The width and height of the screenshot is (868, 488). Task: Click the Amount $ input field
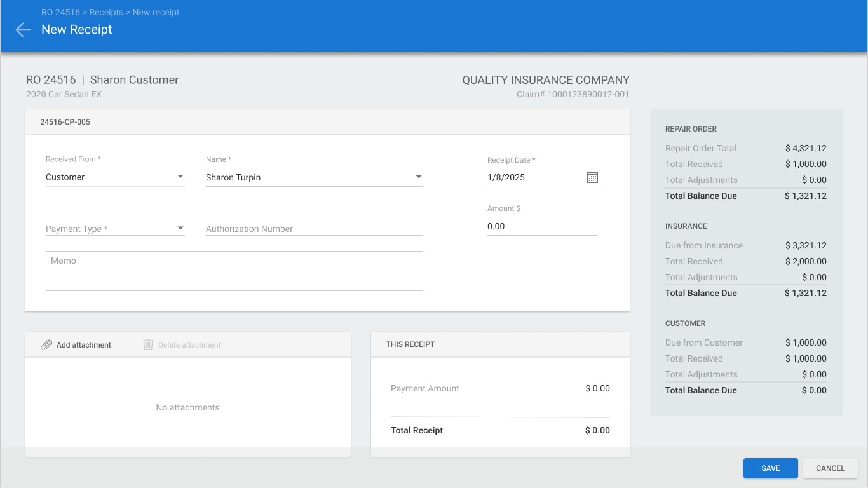(x=542, y=226)
